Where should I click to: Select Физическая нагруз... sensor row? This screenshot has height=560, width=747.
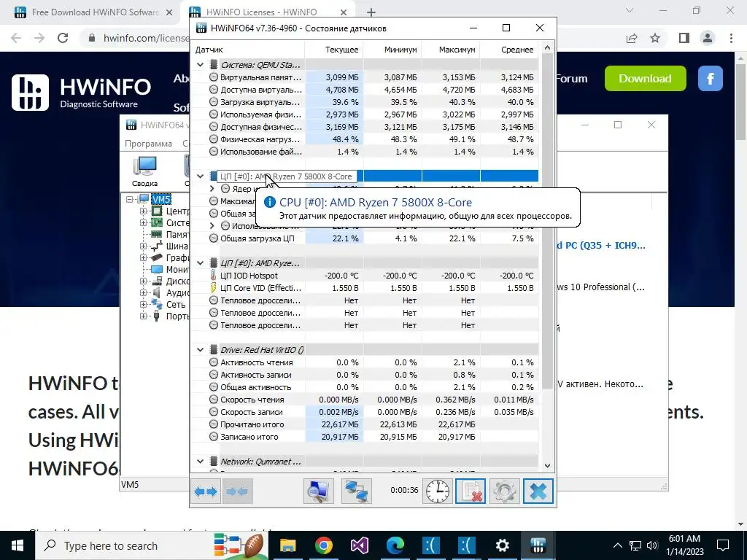365,139
